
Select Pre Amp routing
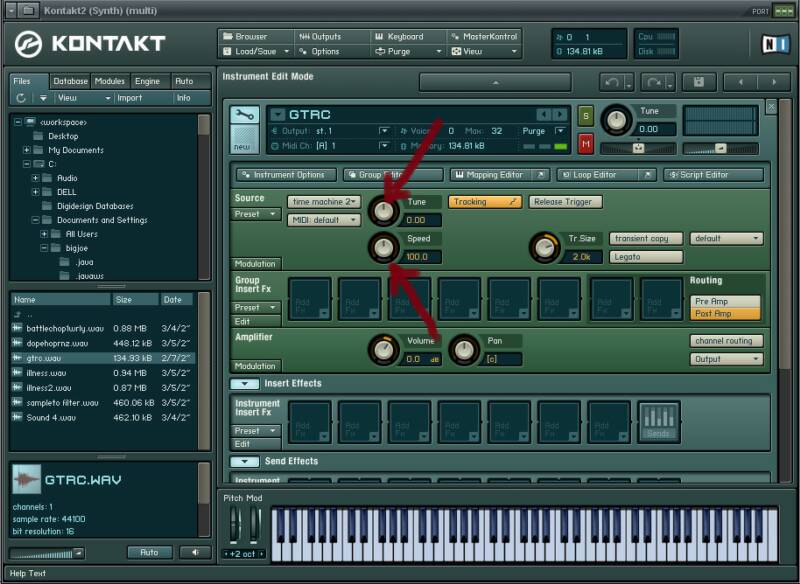pos(725,301)
